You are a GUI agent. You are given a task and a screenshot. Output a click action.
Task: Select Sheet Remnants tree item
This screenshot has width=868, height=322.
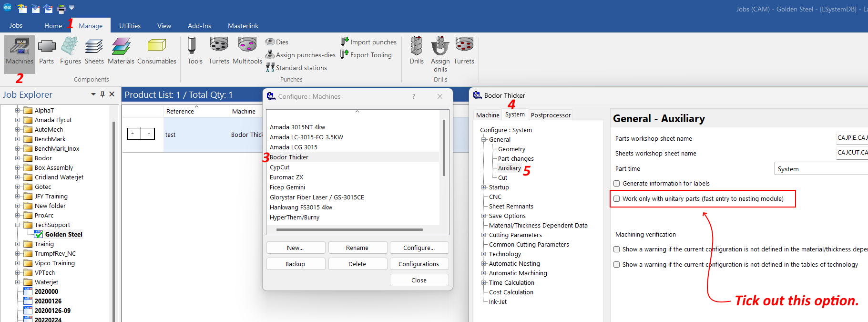pos(511,206)
